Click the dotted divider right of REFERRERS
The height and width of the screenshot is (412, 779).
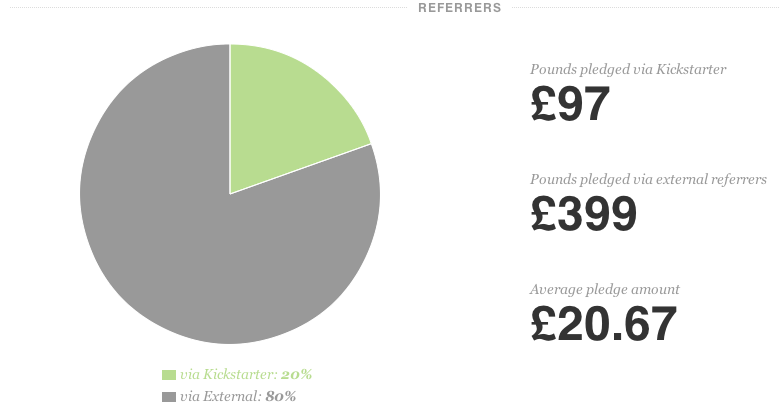[645, 7]
